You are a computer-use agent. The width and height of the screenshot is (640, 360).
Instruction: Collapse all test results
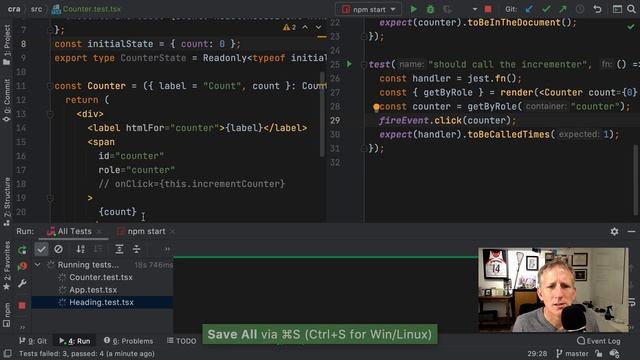click(136, 249)
